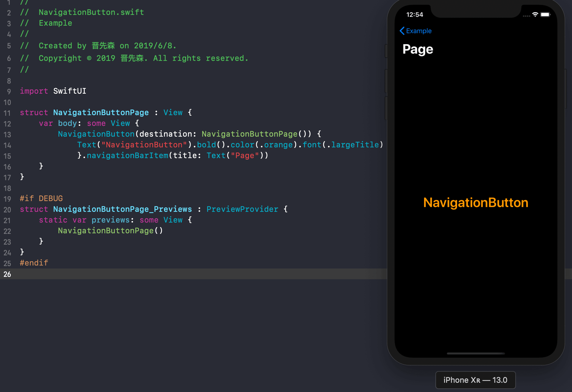Tap the back chevron icon in the simulator

point(402,31)
